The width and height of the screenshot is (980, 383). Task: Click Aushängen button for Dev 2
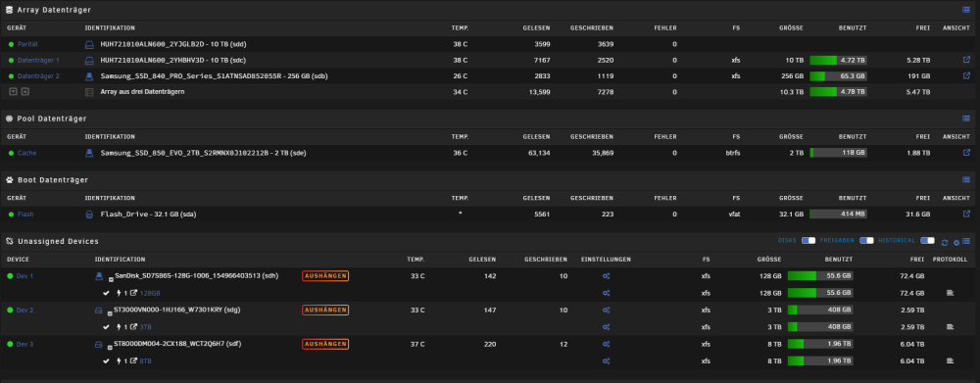pyautogui.click(x=325, y=310)
